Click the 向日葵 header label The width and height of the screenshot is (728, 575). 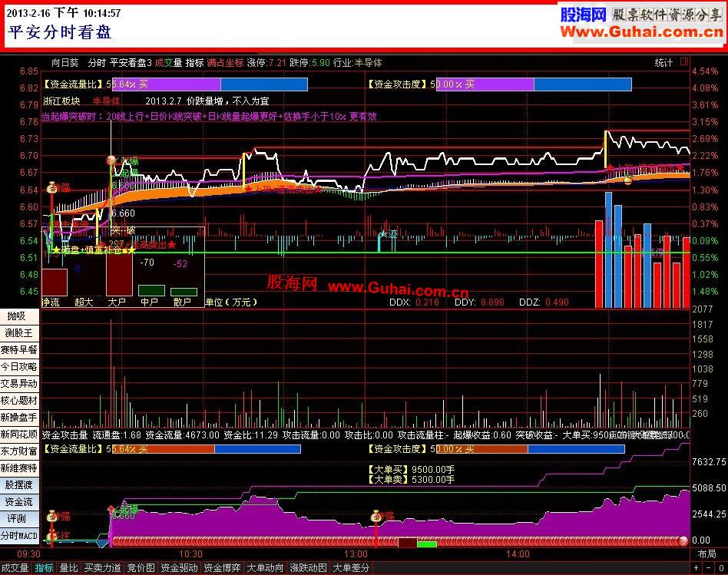[65, 63]
